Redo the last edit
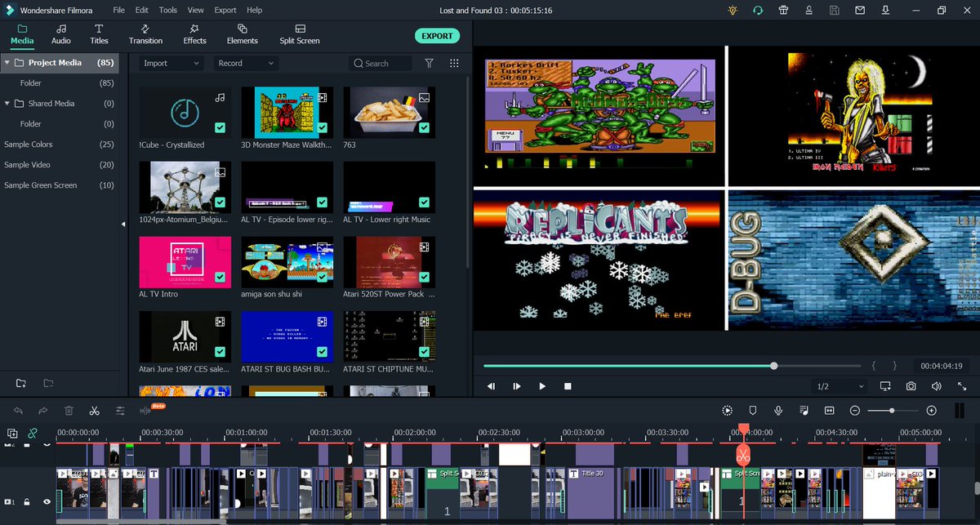Screen dimensions: 980x525 (x=43, y=411)
